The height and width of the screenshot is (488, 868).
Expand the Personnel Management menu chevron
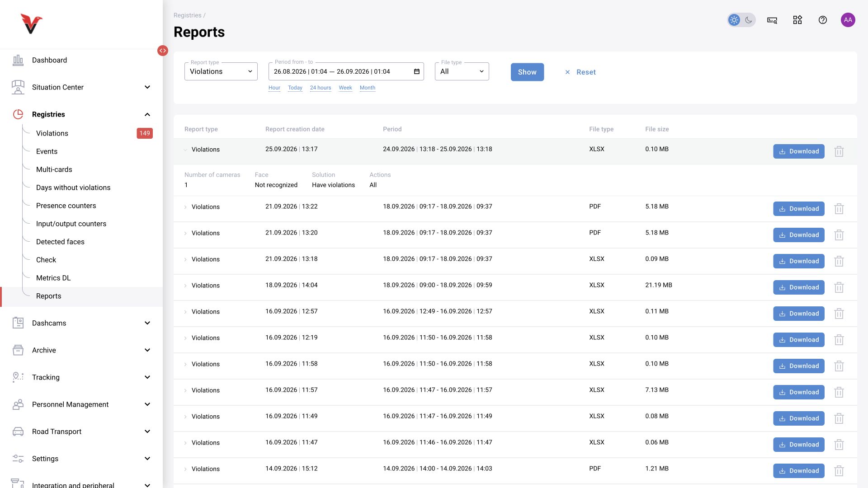pos(147,404)
